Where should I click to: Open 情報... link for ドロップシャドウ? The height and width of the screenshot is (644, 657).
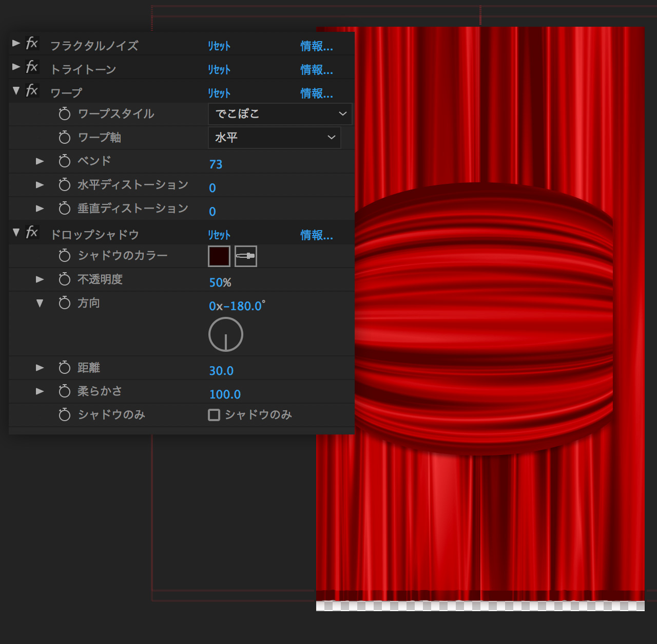coord(316,235)
